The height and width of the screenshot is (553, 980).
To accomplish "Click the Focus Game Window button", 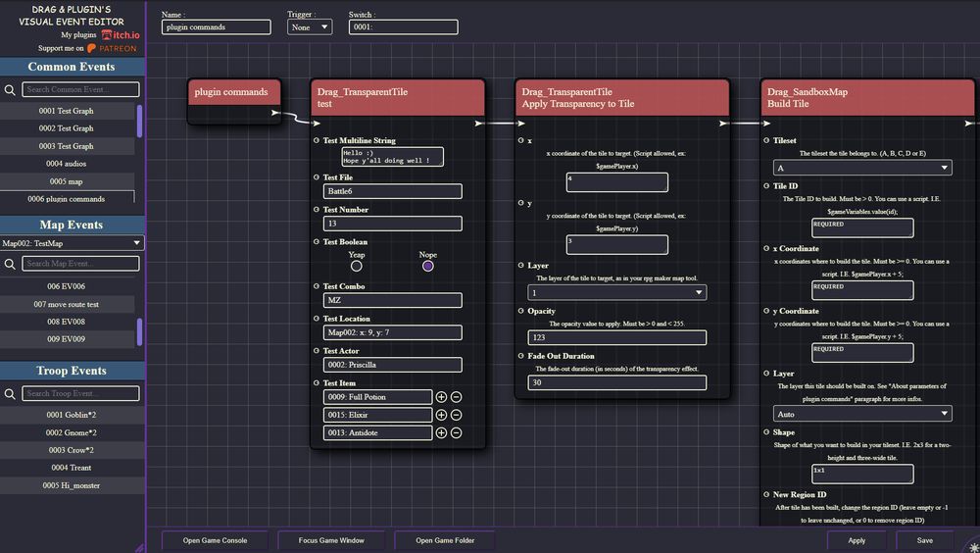I will click(x=331, y=540).
